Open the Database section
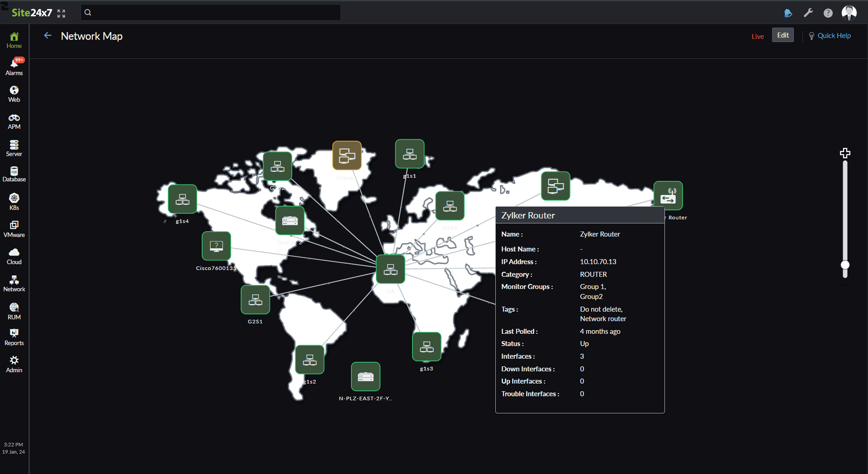Screen dimensions: 868x474 click(14, 175)
